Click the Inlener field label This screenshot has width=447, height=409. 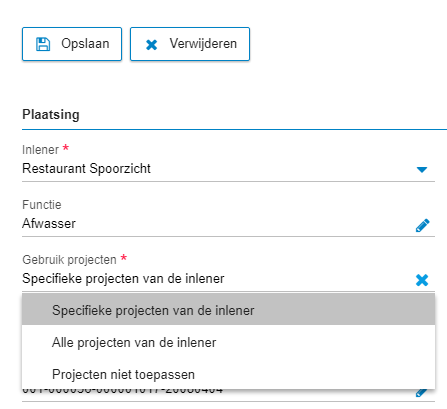(40, 150)
